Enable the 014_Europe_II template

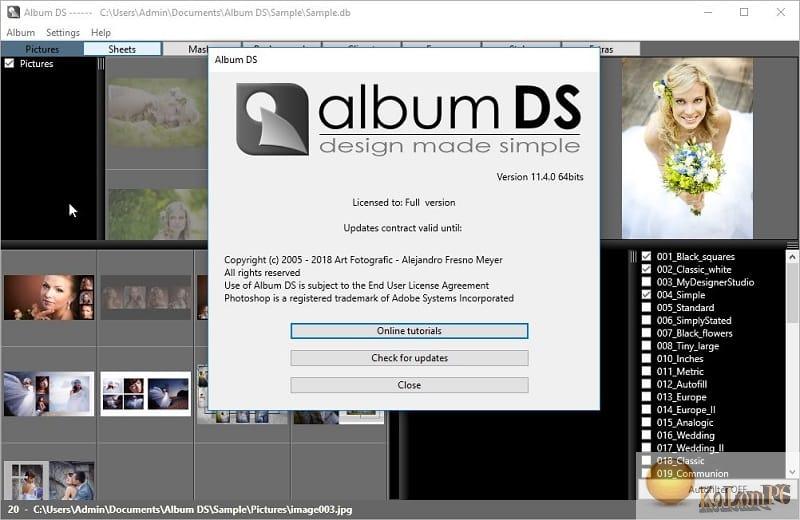646,409
